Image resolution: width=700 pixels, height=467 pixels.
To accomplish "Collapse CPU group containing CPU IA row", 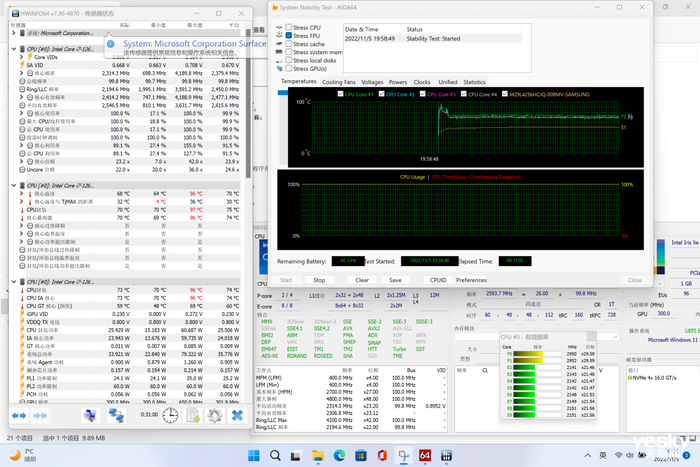I will coord(13,282).
